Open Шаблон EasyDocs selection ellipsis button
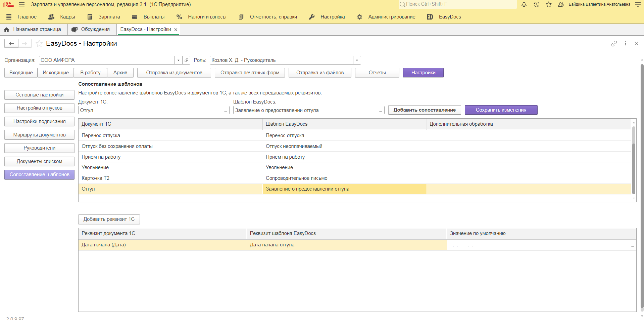The height and width of the screenshot is (323, 644). tap(381, 110)
